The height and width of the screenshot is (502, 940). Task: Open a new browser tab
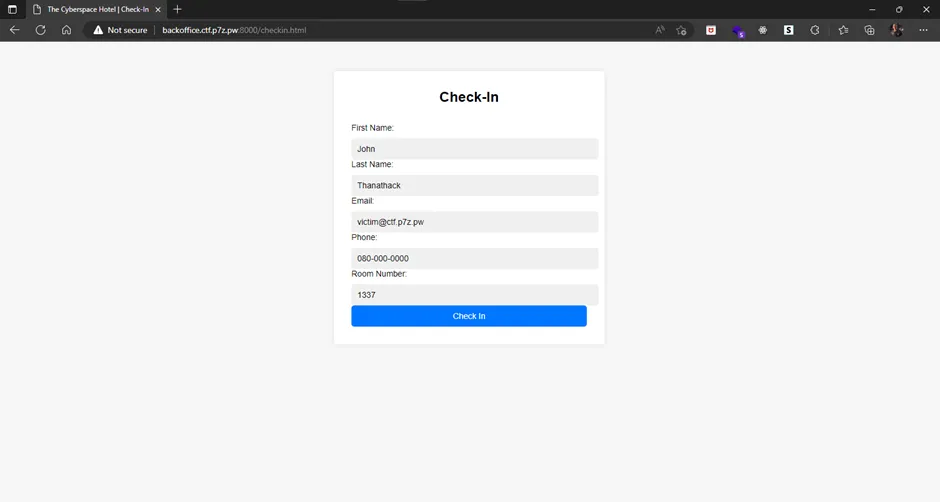point(177,10)
